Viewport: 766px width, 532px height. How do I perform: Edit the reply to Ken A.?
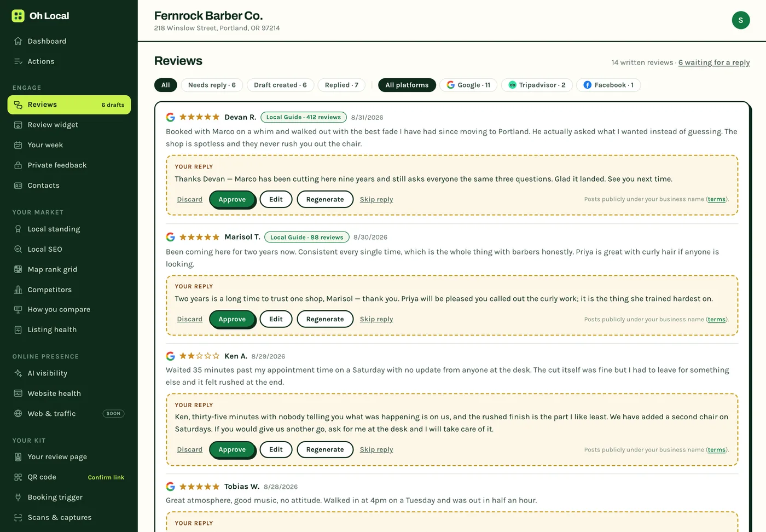[276, 449]
